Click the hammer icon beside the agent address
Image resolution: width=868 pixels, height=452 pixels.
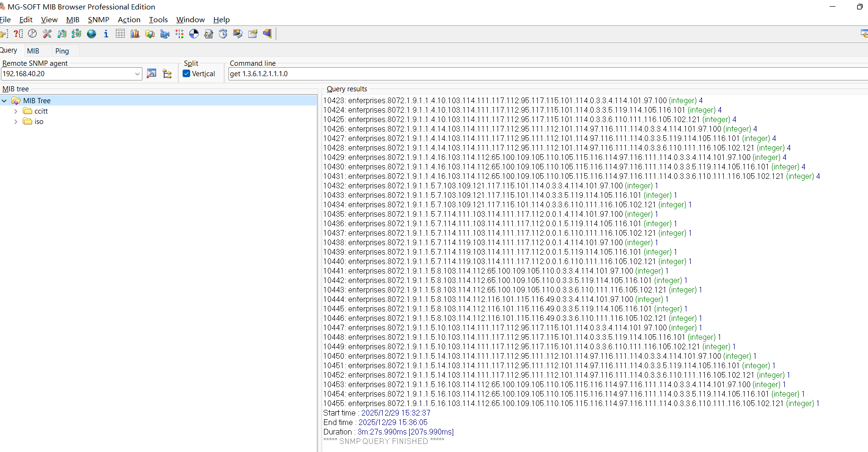[x=151, y=73]
